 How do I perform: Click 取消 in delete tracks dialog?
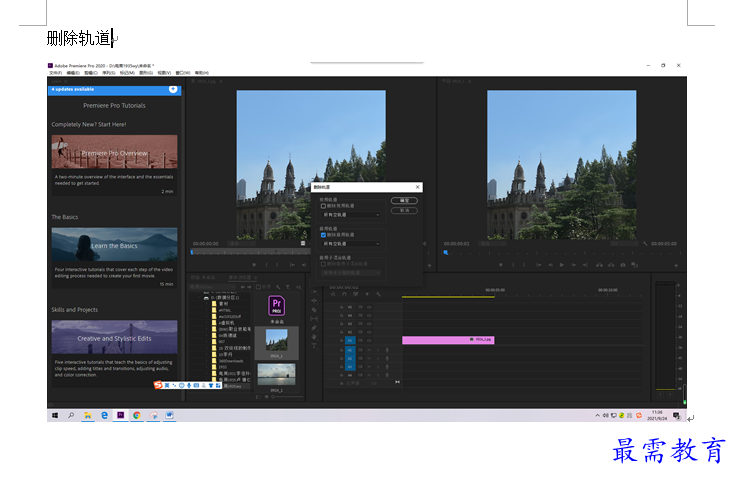coord(404,211)
